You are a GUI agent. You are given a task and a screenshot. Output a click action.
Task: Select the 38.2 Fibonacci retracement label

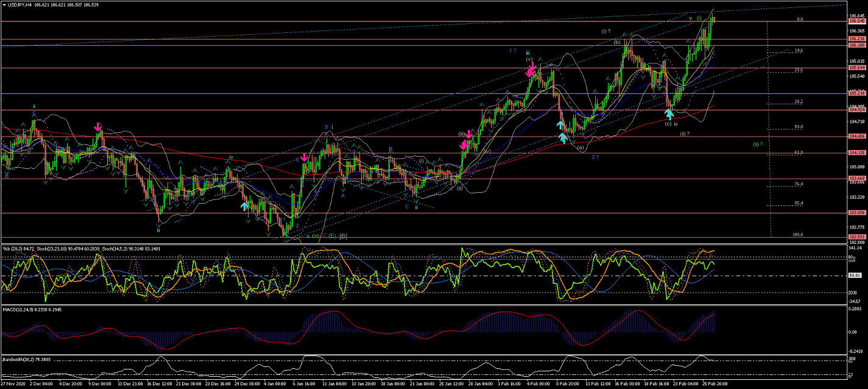(799, 101)
